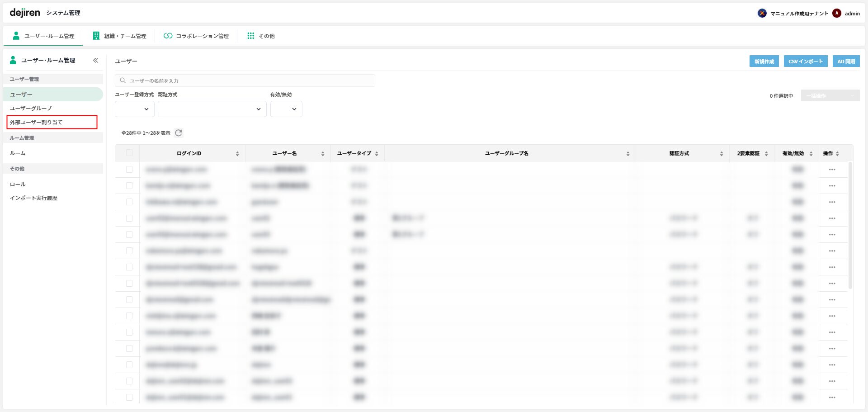Image resolution: width=868 pixels, height=412 pixels.
Task: Click the search magnifier icon
Action: pos(123,81)
